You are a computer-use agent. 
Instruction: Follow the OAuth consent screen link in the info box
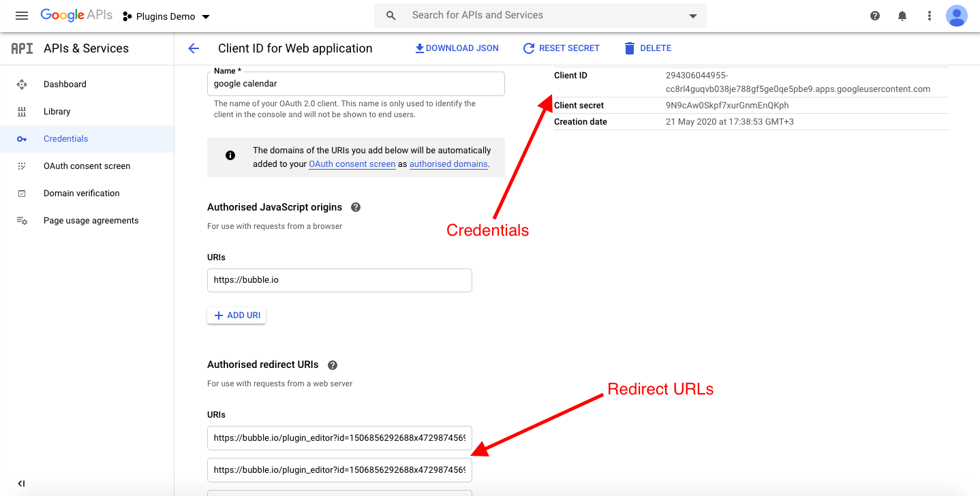(x=352, y=164)
